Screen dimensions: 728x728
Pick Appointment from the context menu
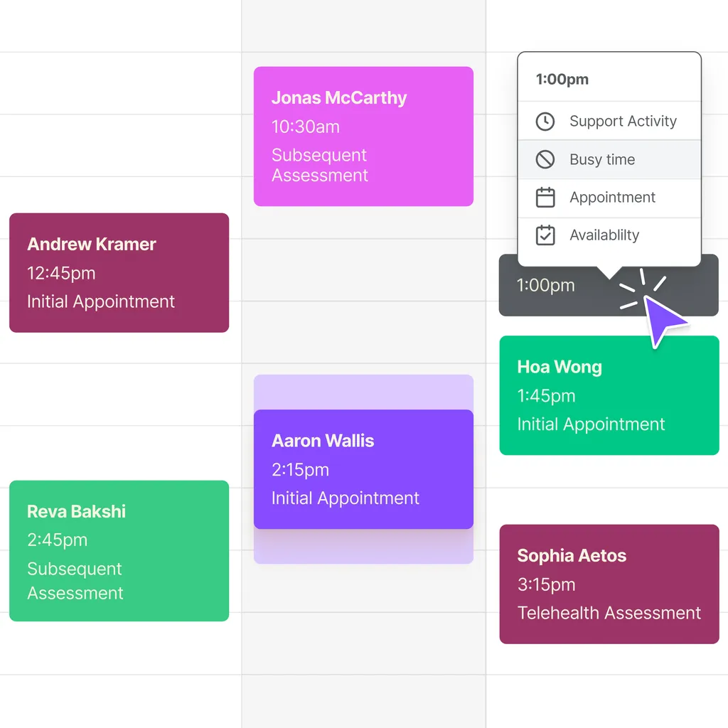click(612, 198)
